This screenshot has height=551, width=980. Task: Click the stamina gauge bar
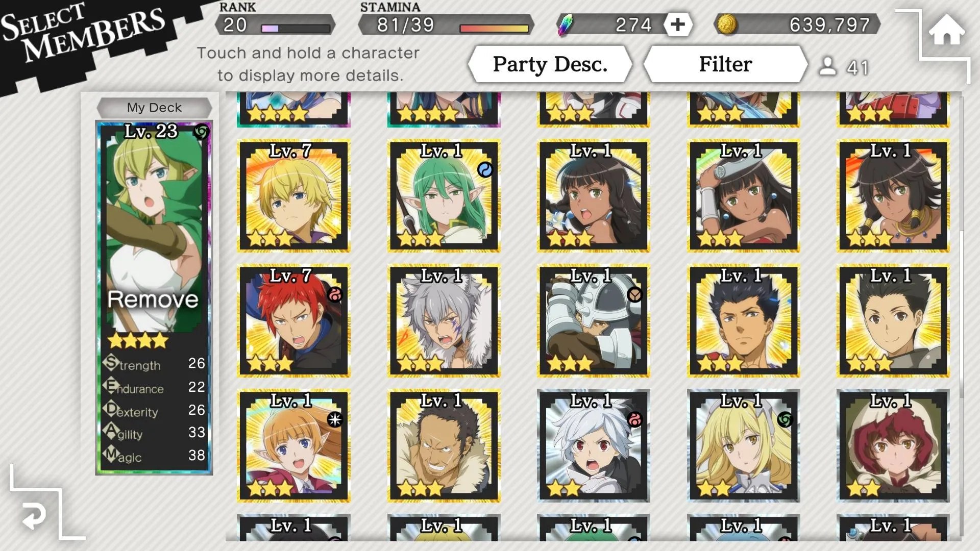click(x=494, y=29)
